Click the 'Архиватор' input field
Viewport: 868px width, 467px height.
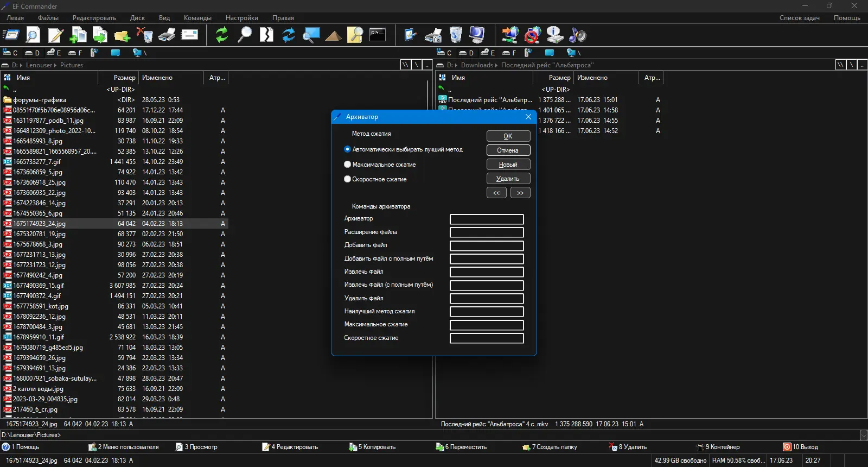click(x=487, y=219)
